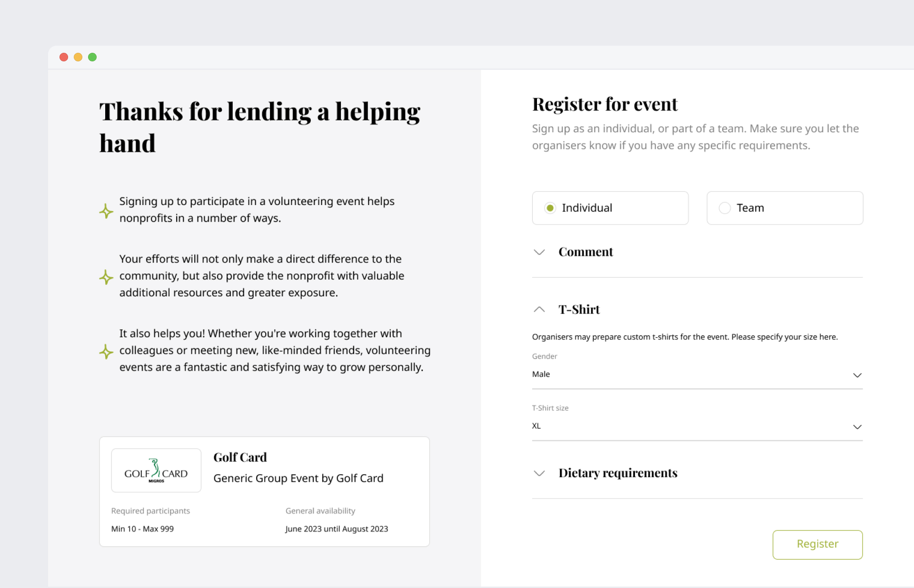This screenshot has height=588, width=914.
Task: Click the star icon beside the third bullet
Action: [106, 352]
